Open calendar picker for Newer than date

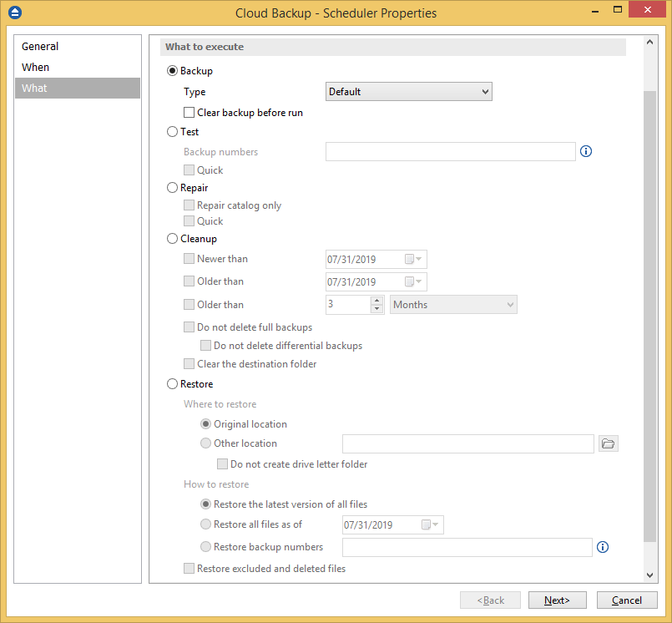pos(414,260)
